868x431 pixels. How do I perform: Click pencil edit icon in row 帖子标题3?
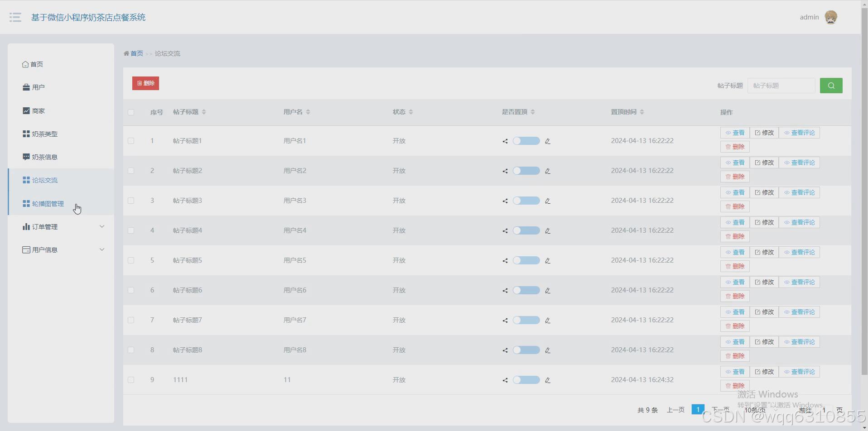548,201
